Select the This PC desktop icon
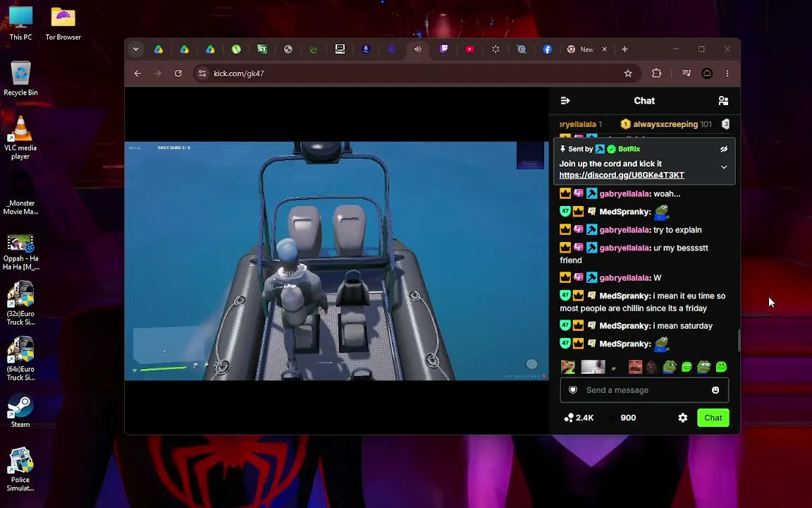Screen dimensions: 812x508 [20, 23]
